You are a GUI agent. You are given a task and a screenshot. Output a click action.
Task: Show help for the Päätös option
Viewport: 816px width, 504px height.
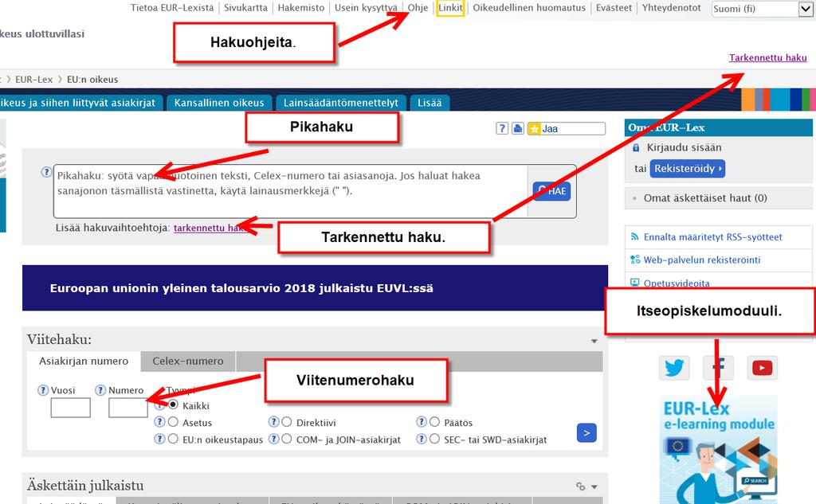click(421, 422)
